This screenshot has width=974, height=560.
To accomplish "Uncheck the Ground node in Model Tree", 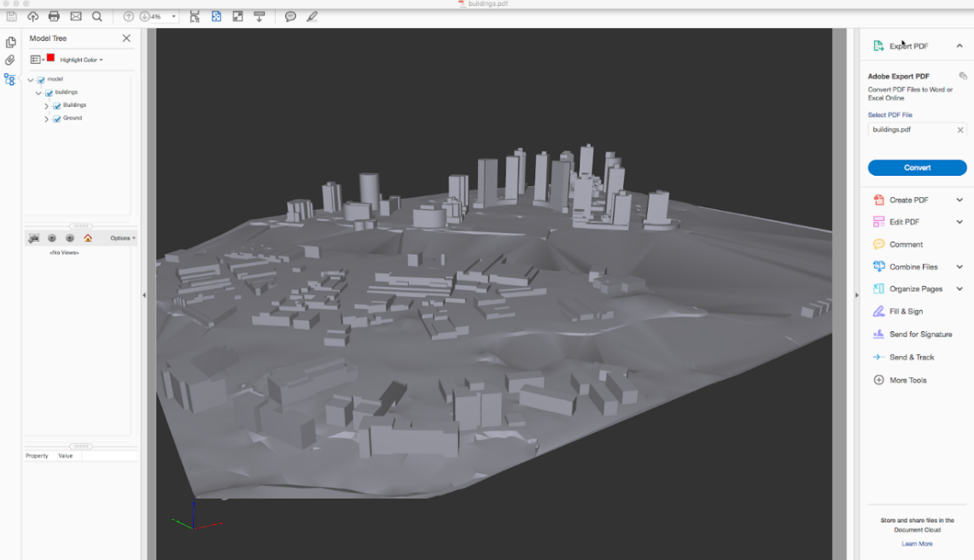I will coord(57,118).
